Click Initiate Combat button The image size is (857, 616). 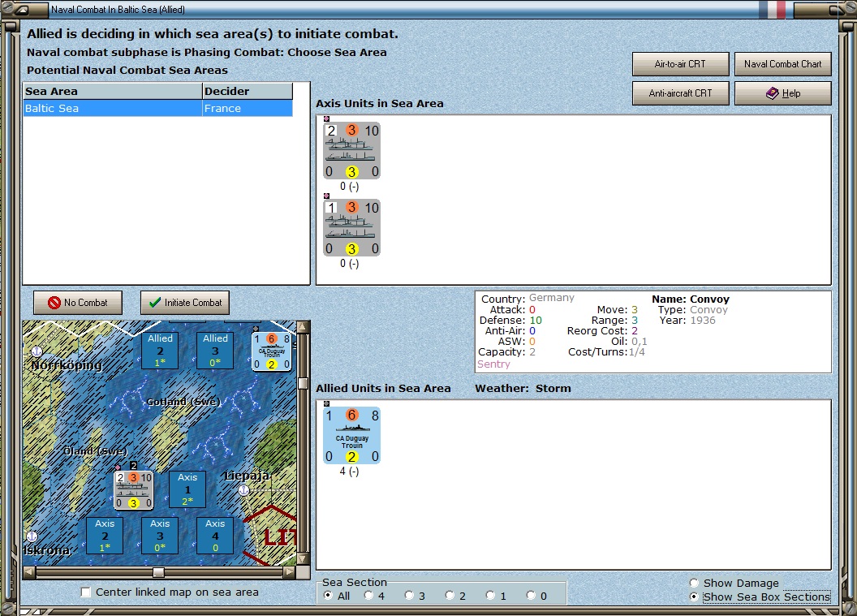click(x=185, y=302)
